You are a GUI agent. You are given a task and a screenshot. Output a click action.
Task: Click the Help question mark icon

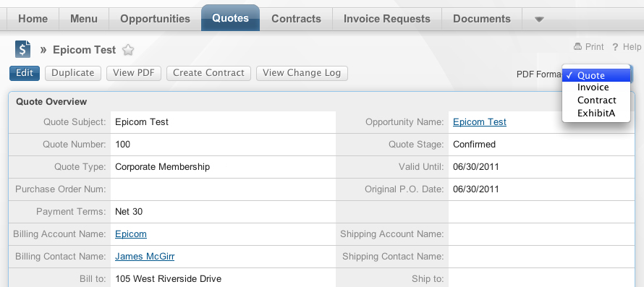(615, 47)
